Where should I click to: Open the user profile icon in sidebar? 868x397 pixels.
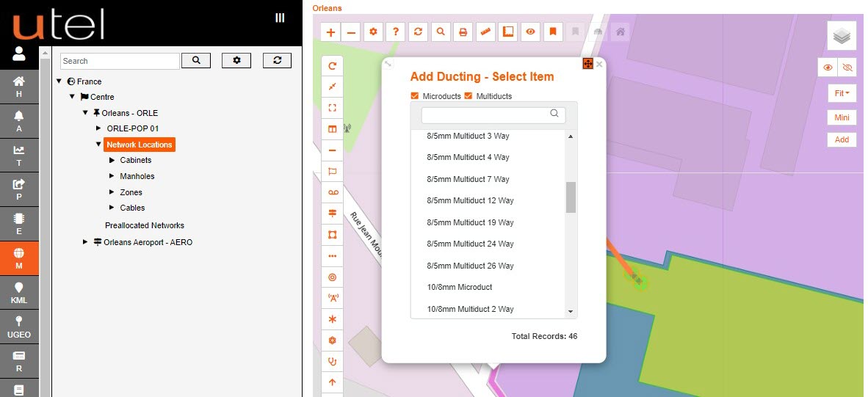pyautogui.click(x=19, y=54)
